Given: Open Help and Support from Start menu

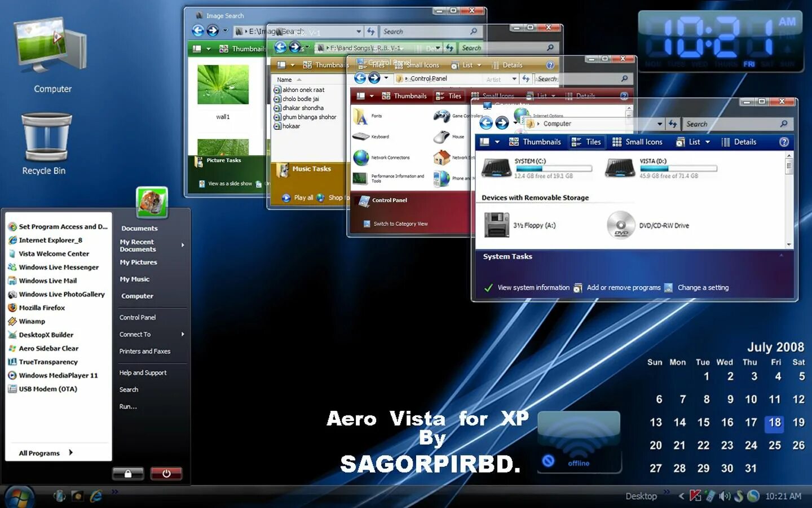Looking at the screenshot, I should click(143, 373).
